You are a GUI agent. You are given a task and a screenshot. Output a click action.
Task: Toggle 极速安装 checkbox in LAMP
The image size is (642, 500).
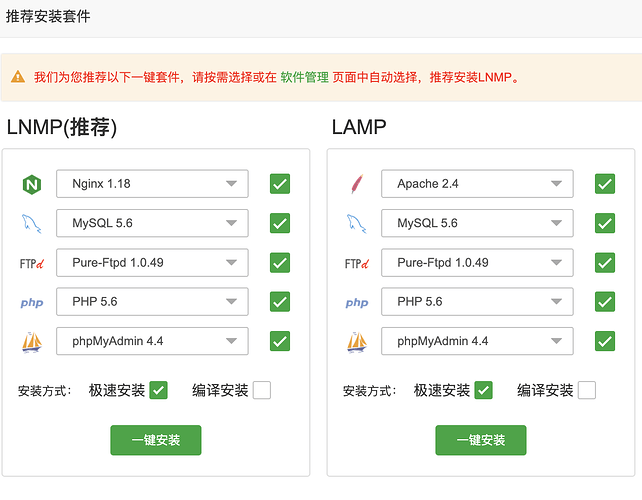coord(484,390)
